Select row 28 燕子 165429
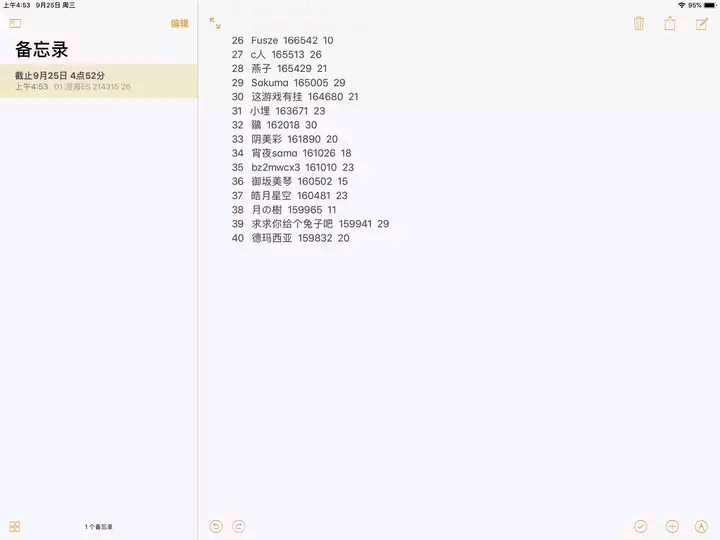This screenshot has height=540, width=720. point(279,69)
